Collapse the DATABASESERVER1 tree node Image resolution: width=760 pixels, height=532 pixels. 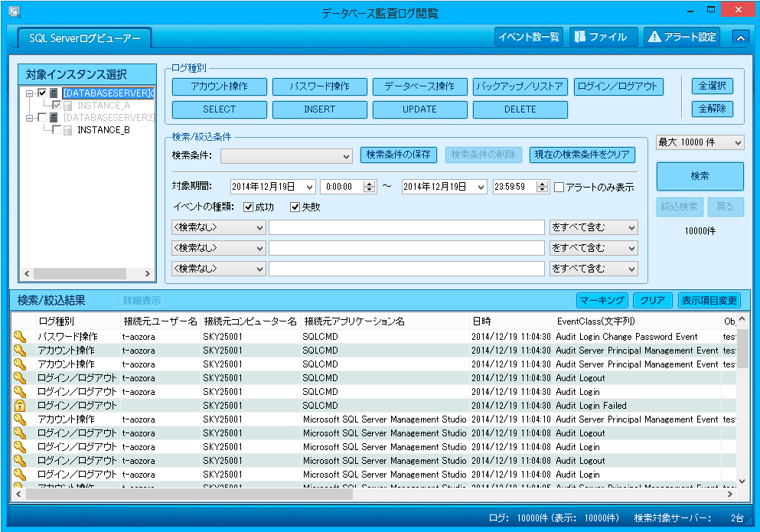30,93
